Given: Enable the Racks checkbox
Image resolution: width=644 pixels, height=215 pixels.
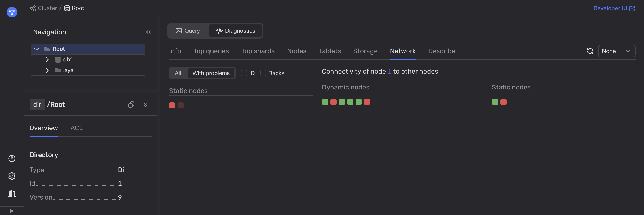Looking at the screenshot, I should click(x=263, y=73).
